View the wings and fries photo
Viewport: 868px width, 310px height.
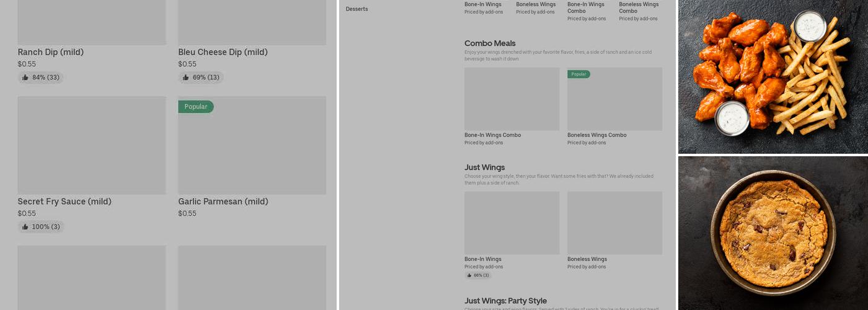pyautogui.click(x=773, y=76)
